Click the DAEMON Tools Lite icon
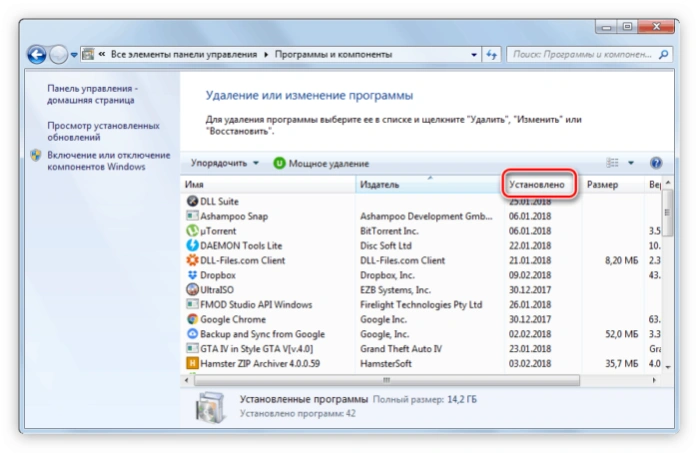The height and width of the screenshot is (453, 699). click(x=192, y=246)
